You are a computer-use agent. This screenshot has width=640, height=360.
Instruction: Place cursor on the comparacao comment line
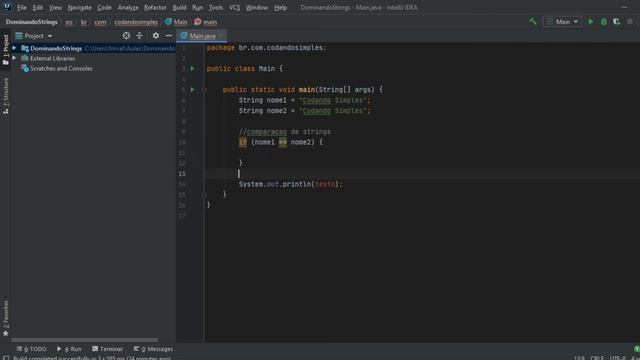point(284,132)
